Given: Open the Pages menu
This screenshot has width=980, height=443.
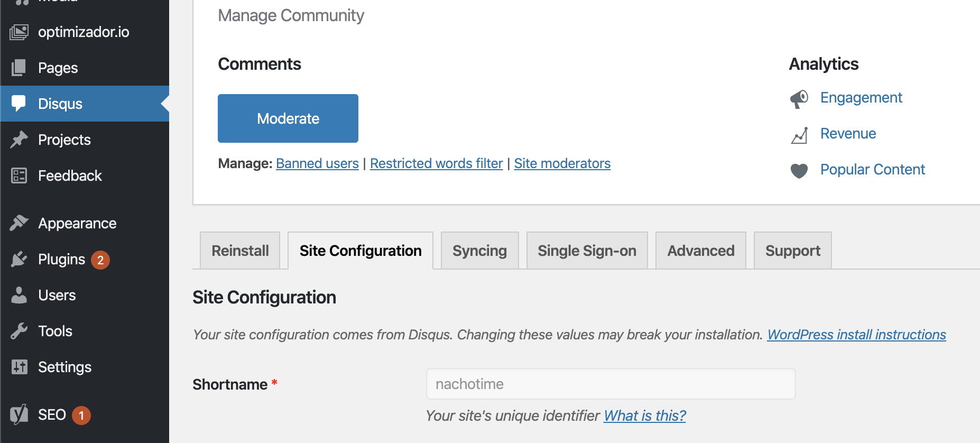Looking at the screenshot, I should [x=85, y=68].
